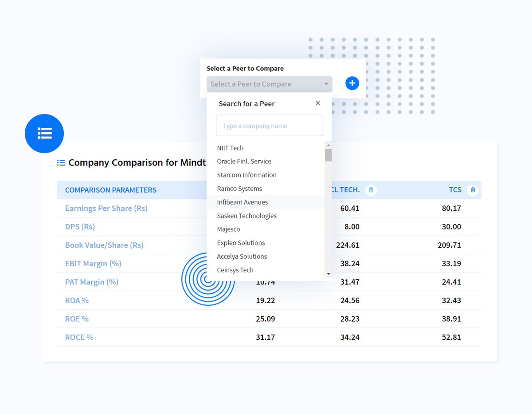
Task: Choose Starcom Information peer
Action: click(x=246, y=175)
